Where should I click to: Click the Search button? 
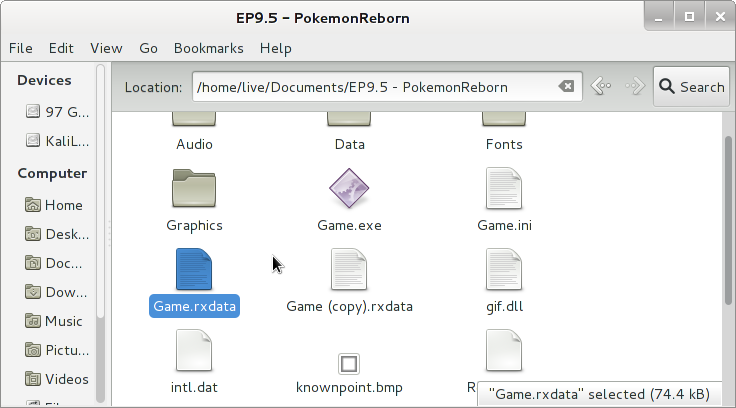point(691,87)
